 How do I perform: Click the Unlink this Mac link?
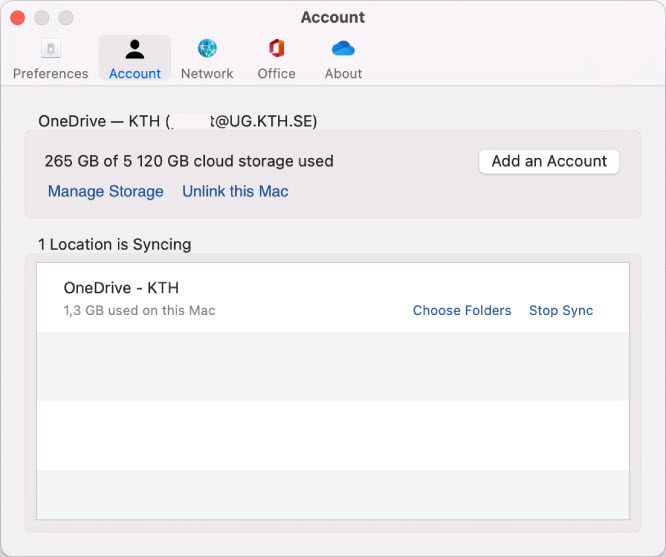coord(235,191)
